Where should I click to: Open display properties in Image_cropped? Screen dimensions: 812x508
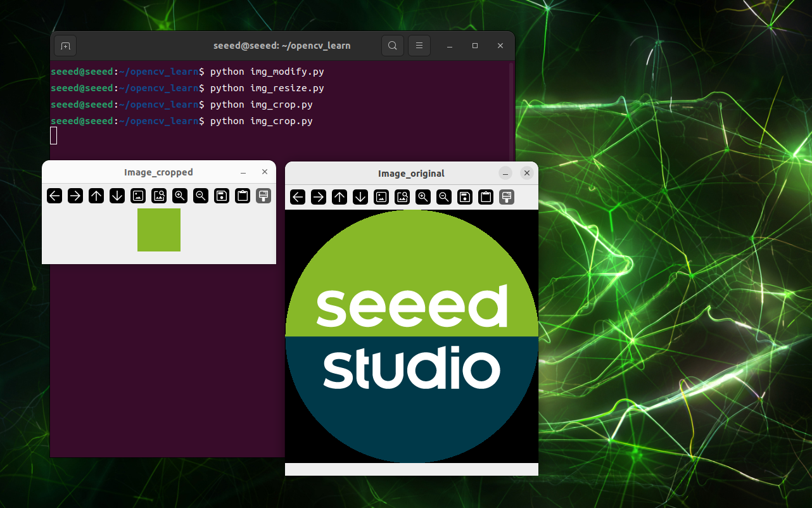click(x=263, y=196)
